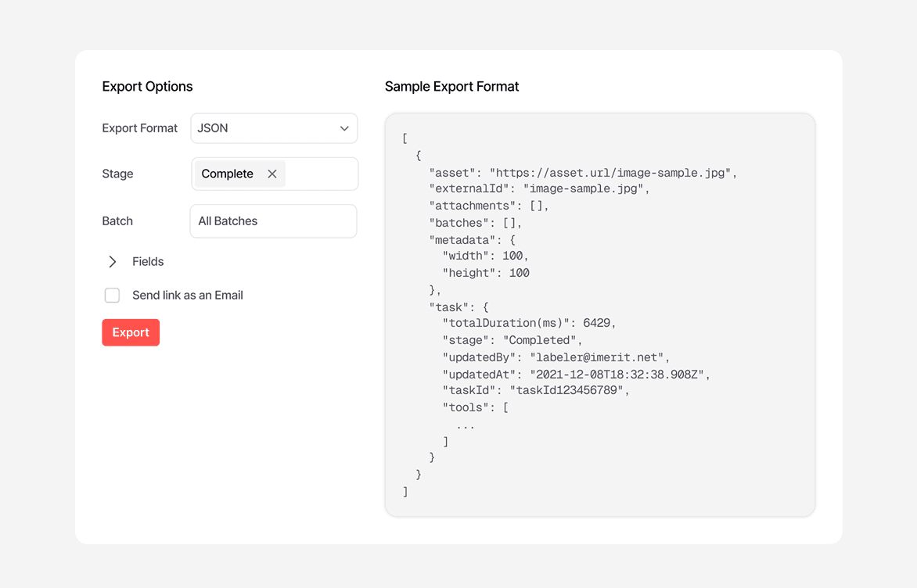This screenshot has width=917, height=588.
Task: Click the Export Options heading
Action: pyautogui.click(x=147, y=87)
